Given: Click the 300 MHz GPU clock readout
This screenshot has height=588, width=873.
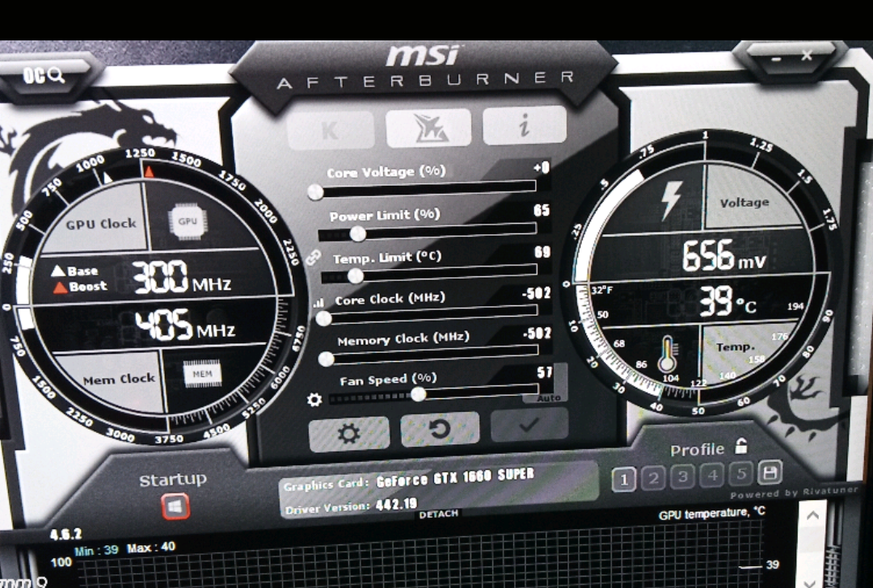Looking at the screenshot, I should [182, 277].
